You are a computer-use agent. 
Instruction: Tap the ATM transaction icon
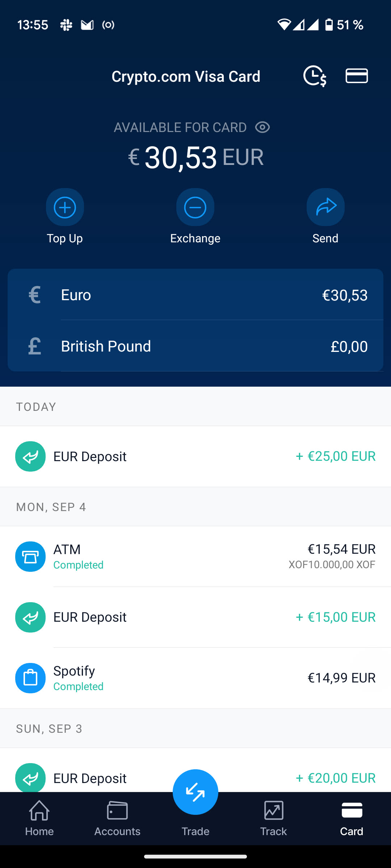30,556
